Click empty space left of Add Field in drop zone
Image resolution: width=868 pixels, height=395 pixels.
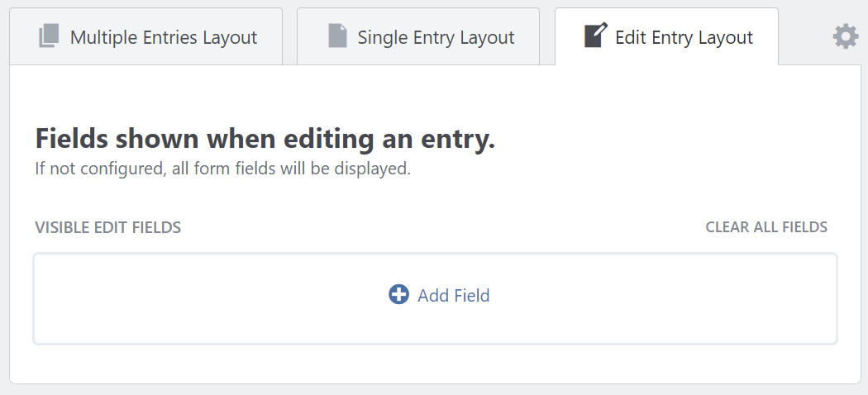tap(207, 297)
